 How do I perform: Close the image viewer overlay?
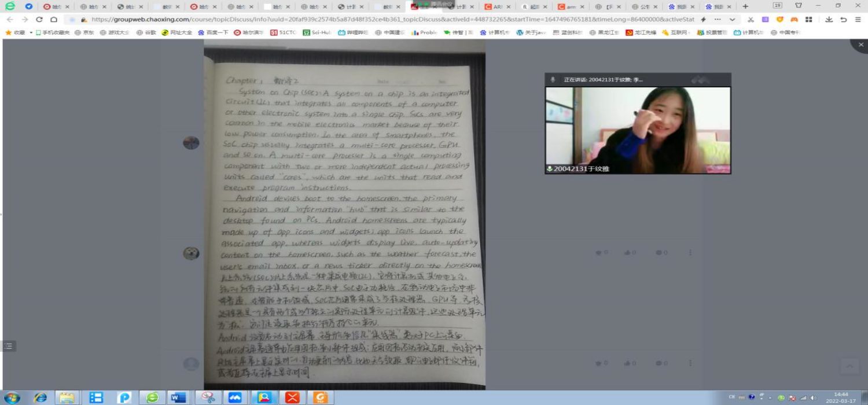click(x=860, y=45)
